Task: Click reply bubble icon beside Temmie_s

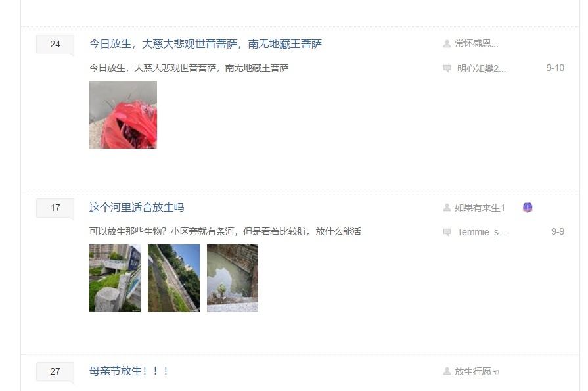Action: pos(447,232)
